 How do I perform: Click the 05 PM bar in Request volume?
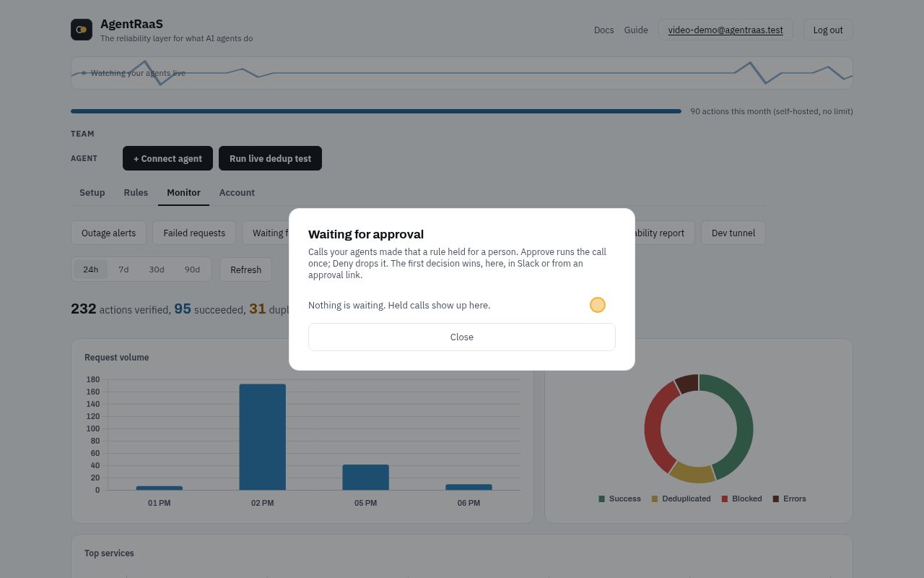click(365, 477)
